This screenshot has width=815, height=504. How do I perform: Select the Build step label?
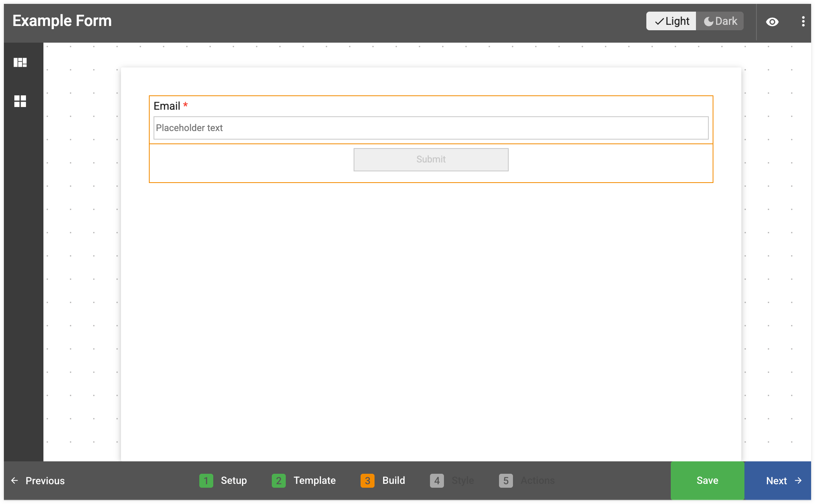tap(394, 480)
